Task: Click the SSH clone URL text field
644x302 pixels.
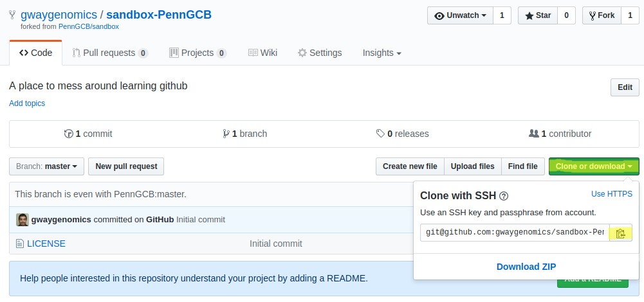Action: click(514, 233)
